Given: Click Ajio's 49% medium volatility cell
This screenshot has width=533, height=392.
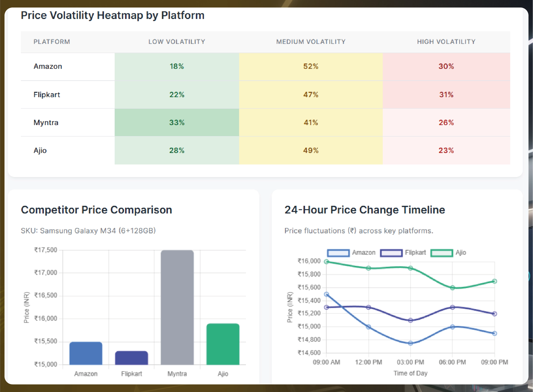Looking at the screenshot, I should point(311,150).
